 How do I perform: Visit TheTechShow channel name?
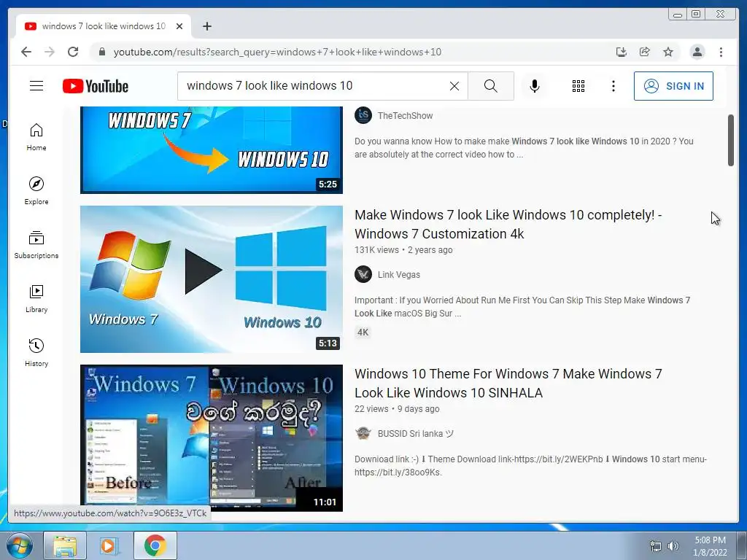[x=405, y=116]
